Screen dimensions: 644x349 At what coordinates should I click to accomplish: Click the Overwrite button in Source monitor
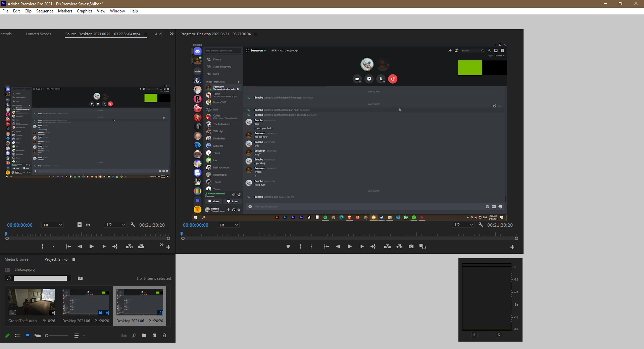(x=141, y=247)
